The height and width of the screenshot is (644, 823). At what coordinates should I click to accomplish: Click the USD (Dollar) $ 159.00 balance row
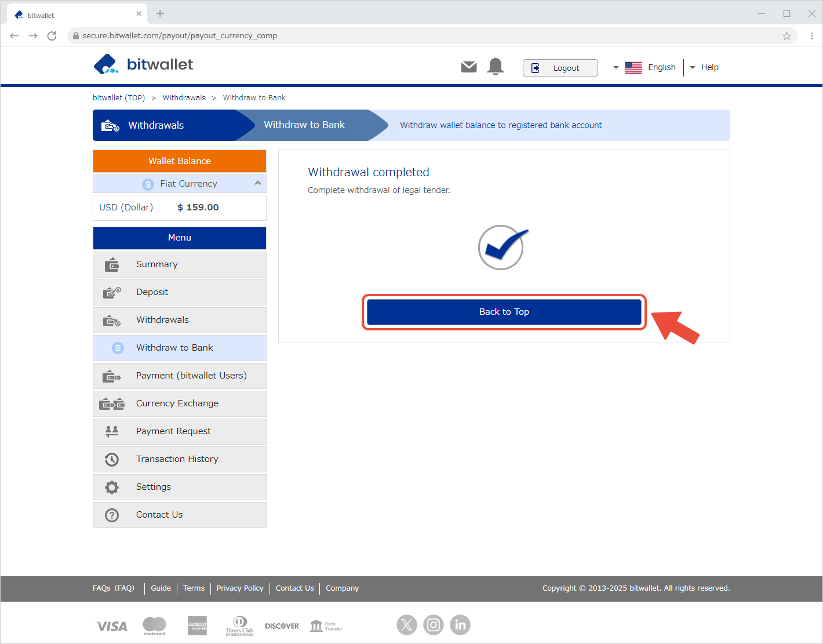click(180, 208)
